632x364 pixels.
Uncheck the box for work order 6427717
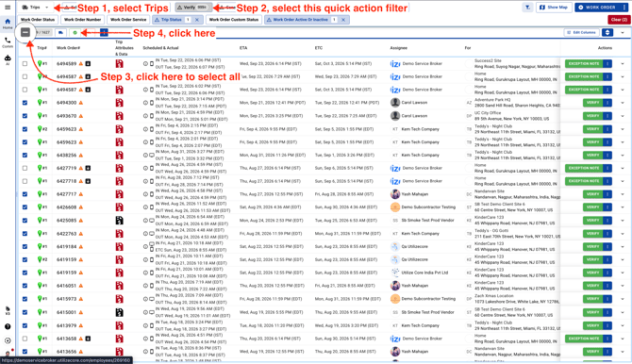pos(25,194)
